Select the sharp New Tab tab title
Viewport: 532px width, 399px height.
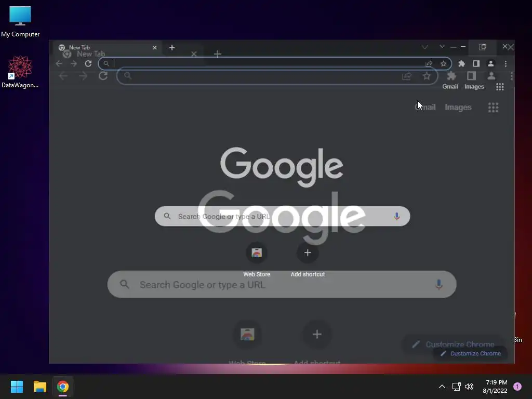(x=79, y=47)
